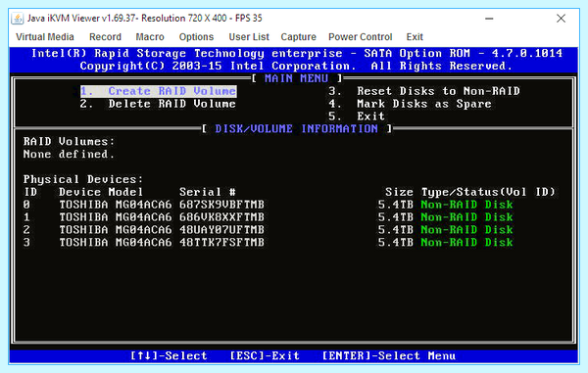The width and height of the screenshot is (588, 373).
Task: Click the Serial # column header
Action: pos(208,192)
